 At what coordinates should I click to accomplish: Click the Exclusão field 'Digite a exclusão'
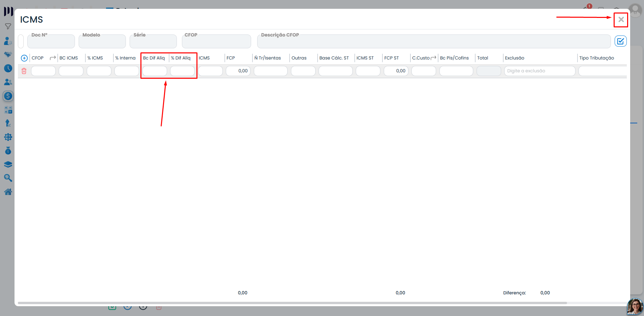[x=540, y=71]
